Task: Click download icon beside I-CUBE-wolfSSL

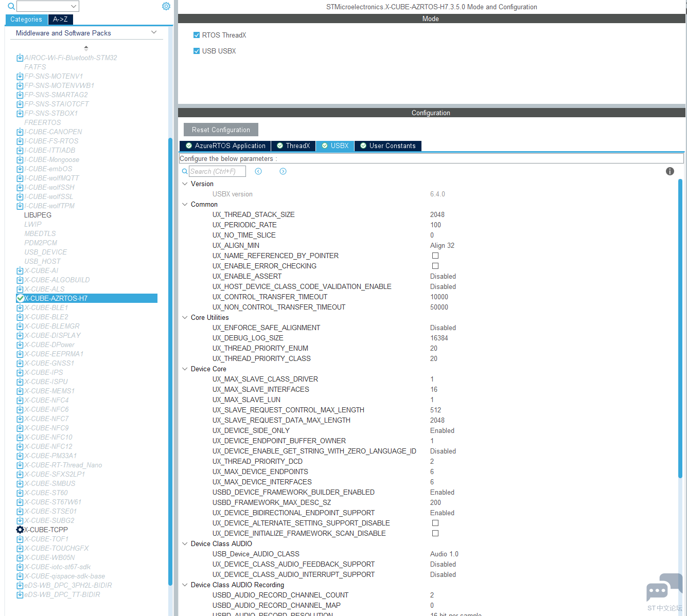Action: coord(20,196)
